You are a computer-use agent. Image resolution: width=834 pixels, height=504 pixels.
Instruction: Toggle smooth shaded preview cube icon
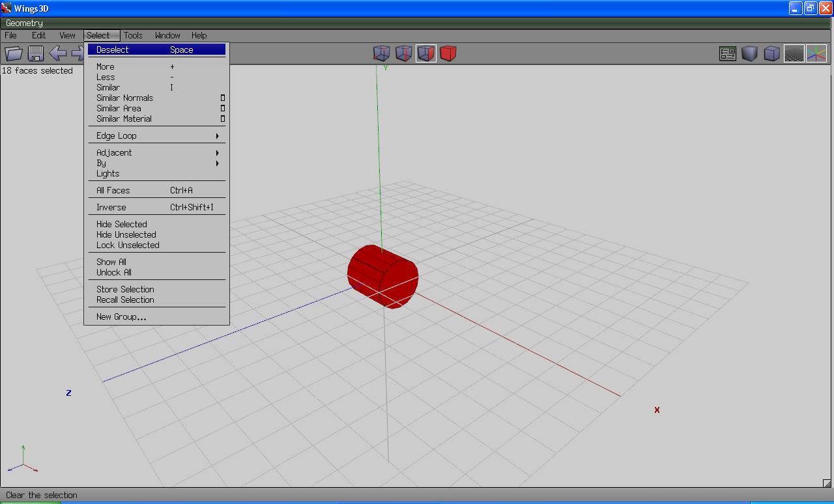click(750, 53)
